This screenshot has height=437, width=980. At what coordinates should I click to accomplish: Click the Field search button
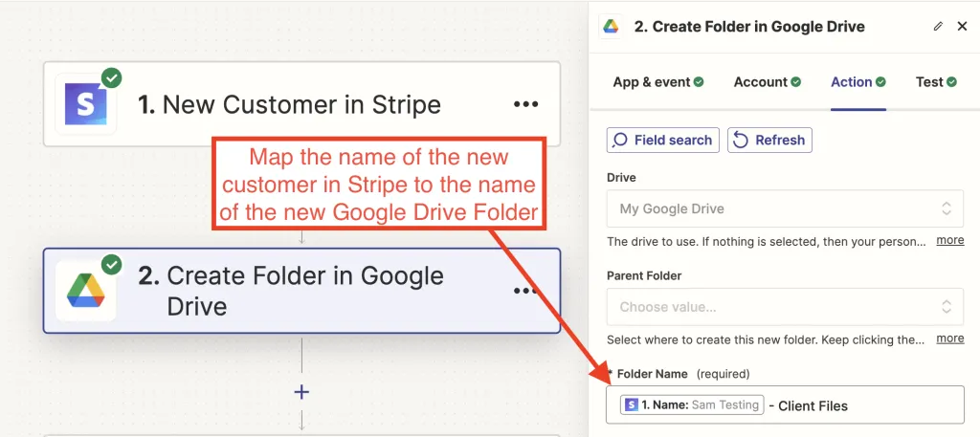pos(663,140)
